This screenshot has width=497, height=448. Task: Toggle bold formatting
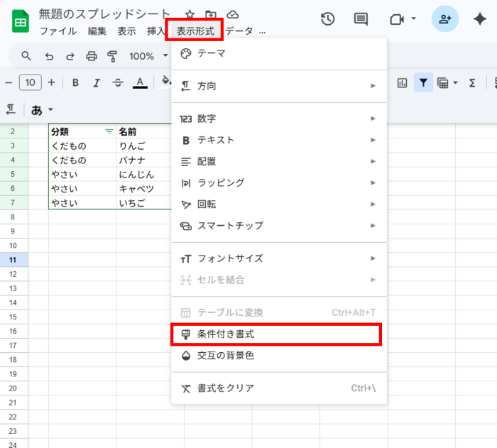coord(76,83)
